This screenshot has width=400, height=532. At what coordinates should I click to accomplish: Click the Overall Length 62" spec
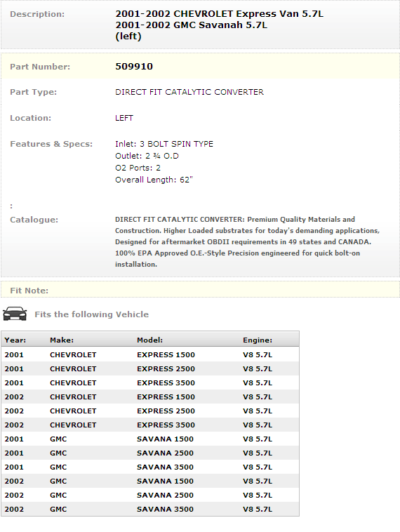pos(154,180)
